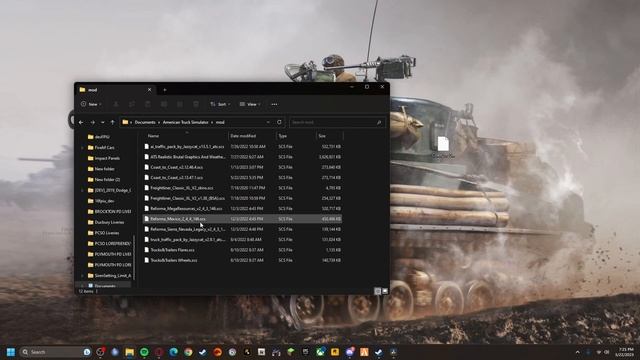This screenshot has width=640, height=360.
Task: Select the file icon on the desktop
Action: [x=443, y=147]
